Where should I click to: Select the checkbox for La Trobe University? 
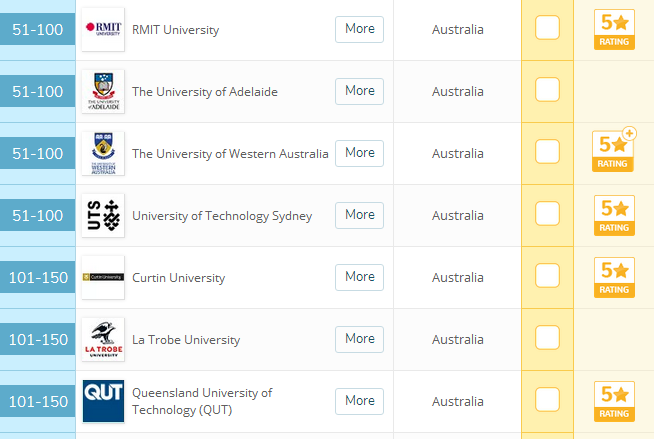[547, 339]
